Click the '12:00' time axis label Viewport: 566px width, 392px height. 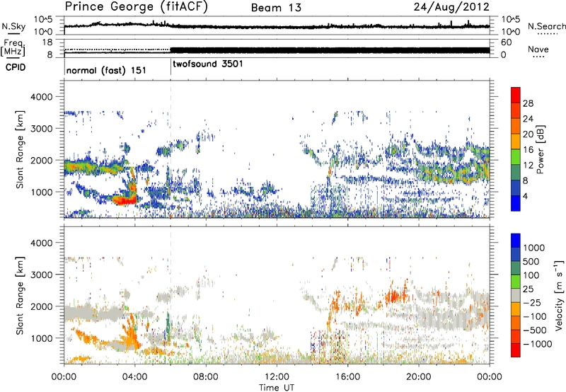pos(277,377)
